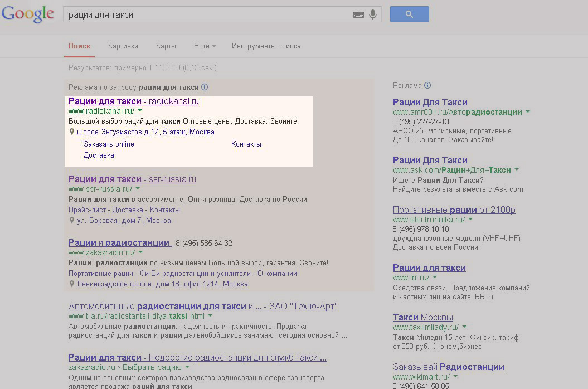Expand arrow after 'Выбрать рацию' breadcrumb
The height and width of the screenshot is (389, 588).
coord(187,367)
